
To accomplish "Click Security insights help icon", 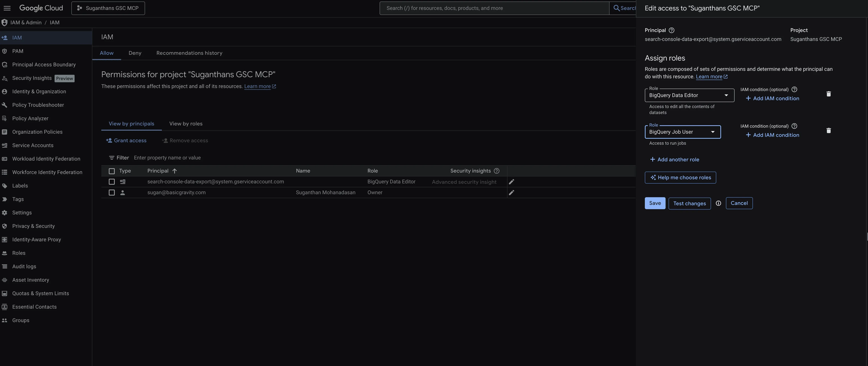I will pyautogui.click(x=496, y=171).
